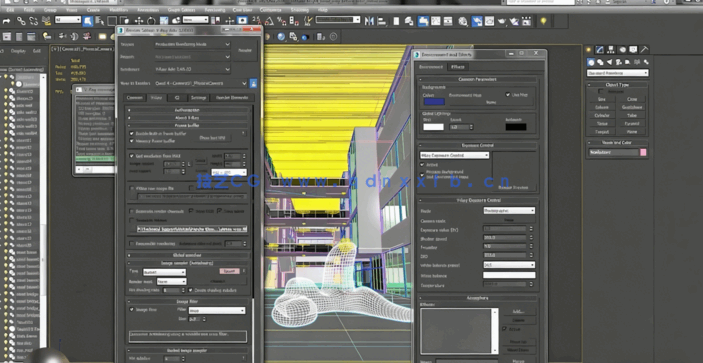Click the blue lock view icon in Render Setup
Viewport: 703px width, 363px height.
(x=253, y=83)
